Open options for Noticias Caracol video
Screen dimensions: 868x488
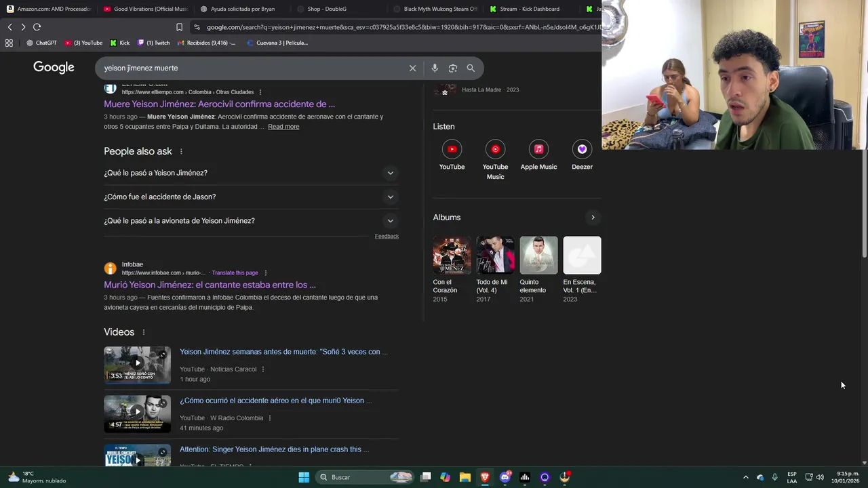pyautogui.click(x=263, y=369)
